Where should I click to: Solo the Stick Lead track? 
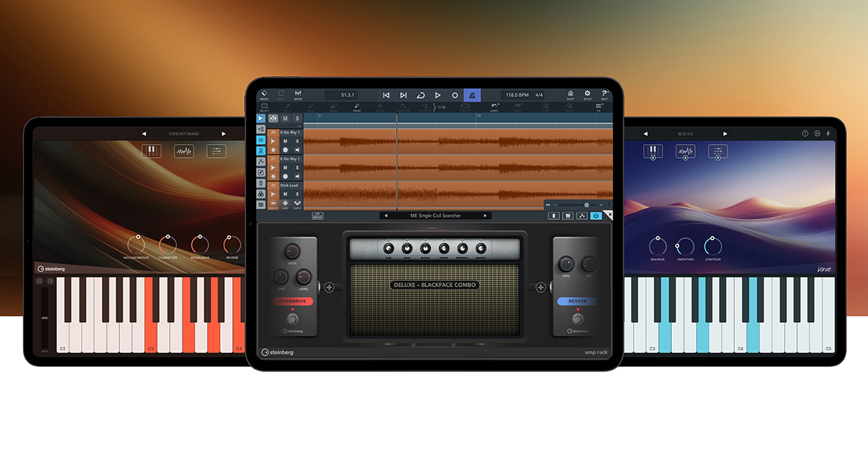(297, 194)
